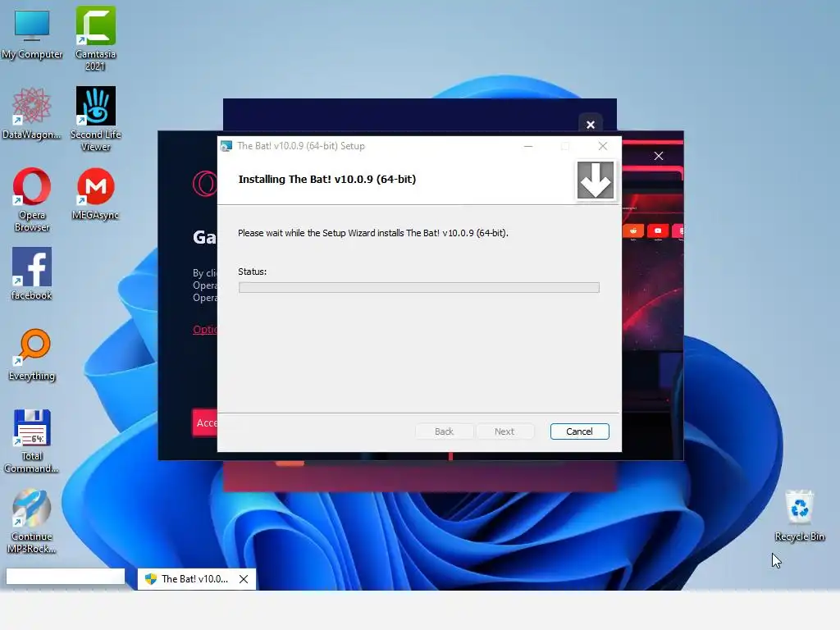Click the Opera logo in background installer
Viewport: 840px width, 630px height.
pos(204,184)
